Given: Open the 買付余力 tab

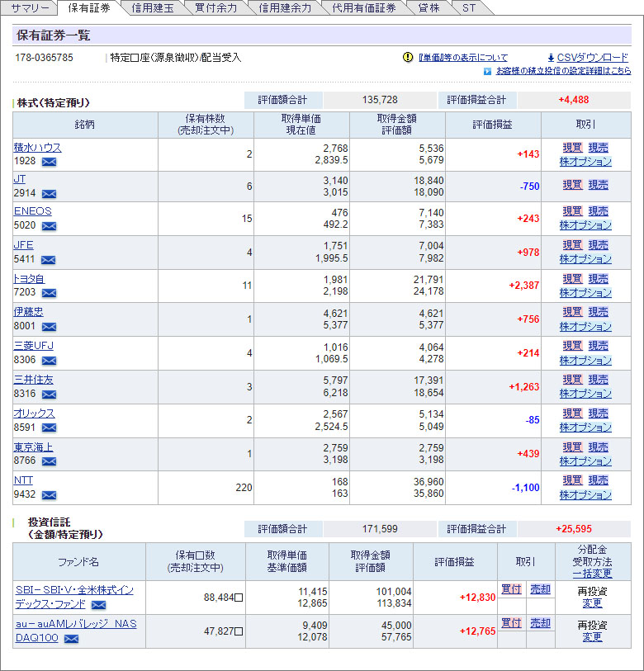Looking at the screenshot, I should (215, 8).
